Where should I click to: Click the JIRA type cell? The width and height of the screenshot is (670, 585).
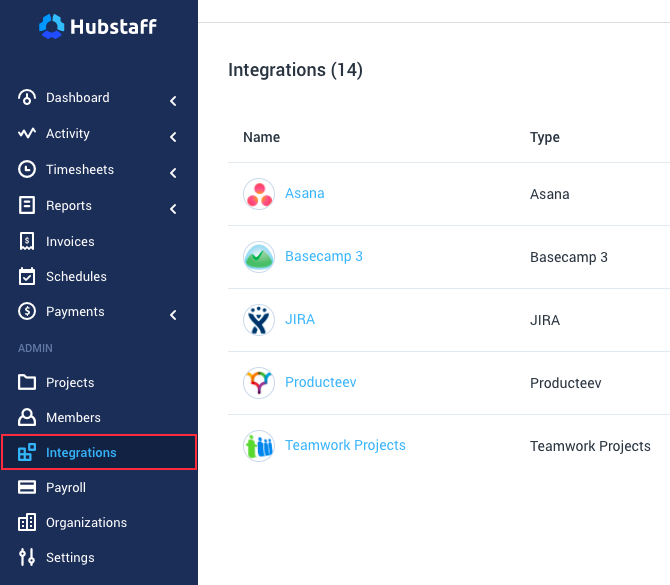point(545,320)
